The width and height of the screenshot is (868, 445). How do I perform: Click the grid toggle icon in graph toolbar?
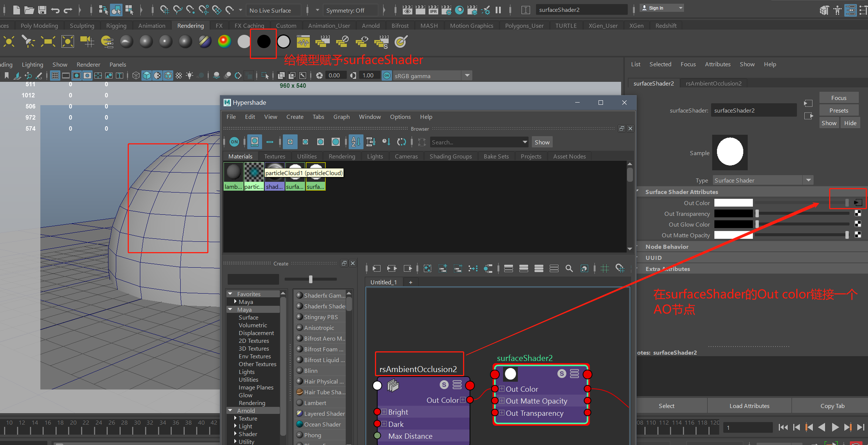coord(605,268)
